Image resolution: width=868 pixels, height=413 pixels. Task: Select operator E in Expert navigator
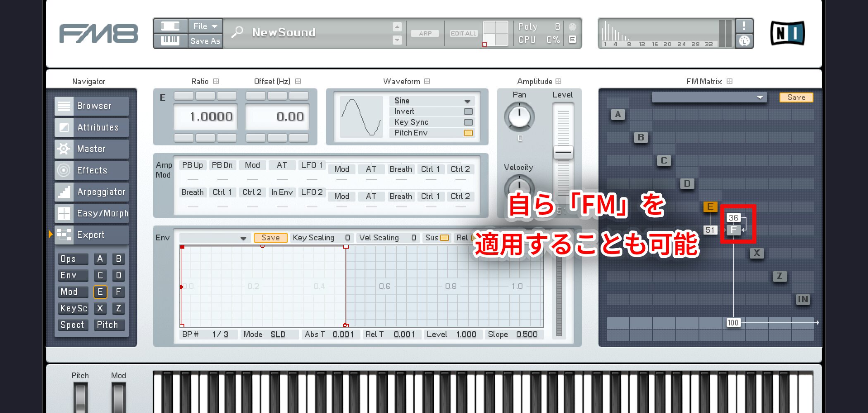[x=100, y=292]
